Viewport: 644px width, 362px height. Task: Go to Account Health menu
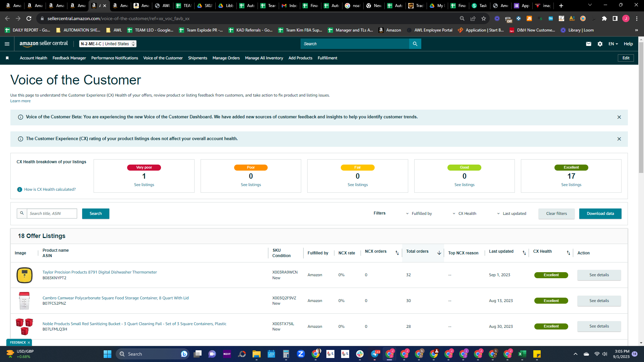click(x=34, y=58)
